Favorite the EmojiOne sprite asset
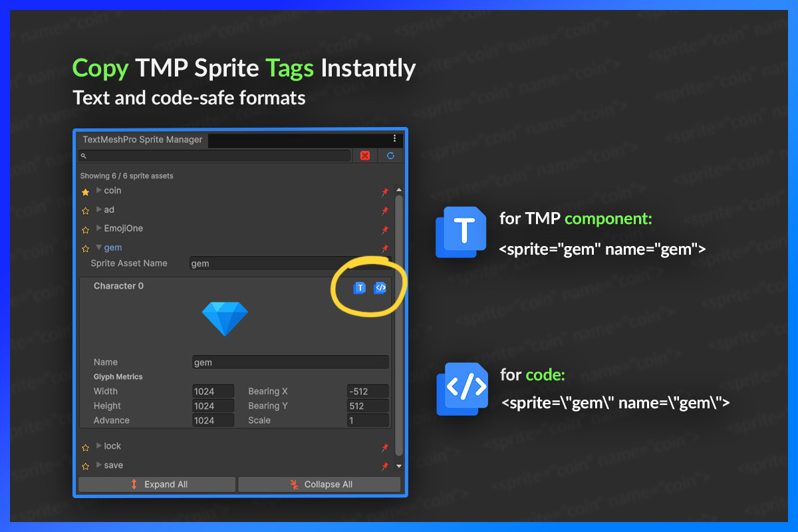 (x=85, y=228)
